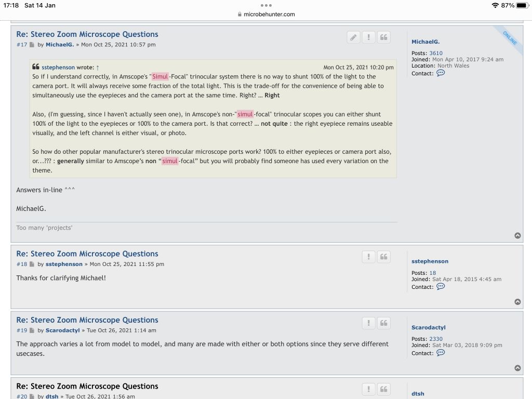
Task: Jump to top from post #19 arrow
Action: [517, 368]
